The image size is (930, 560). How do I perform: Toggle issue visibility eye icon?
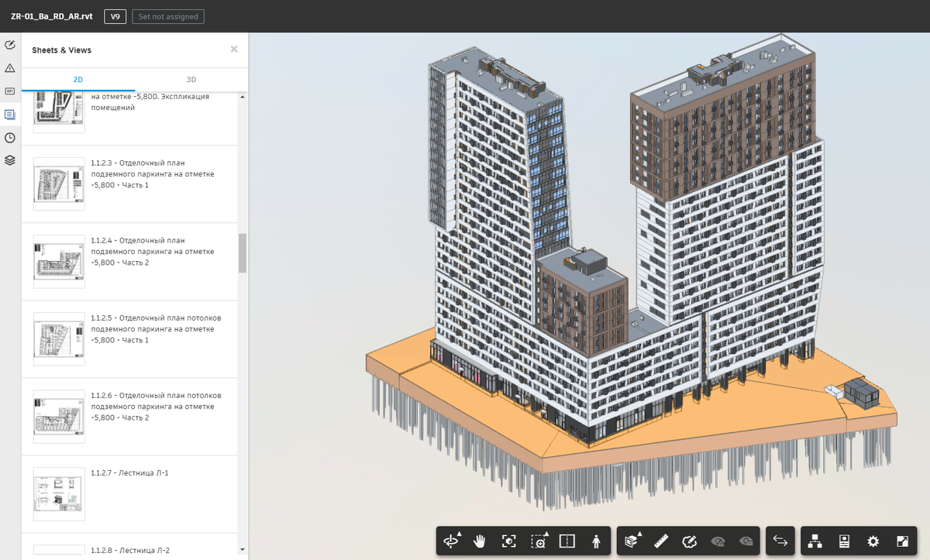[x=718, y=541]
